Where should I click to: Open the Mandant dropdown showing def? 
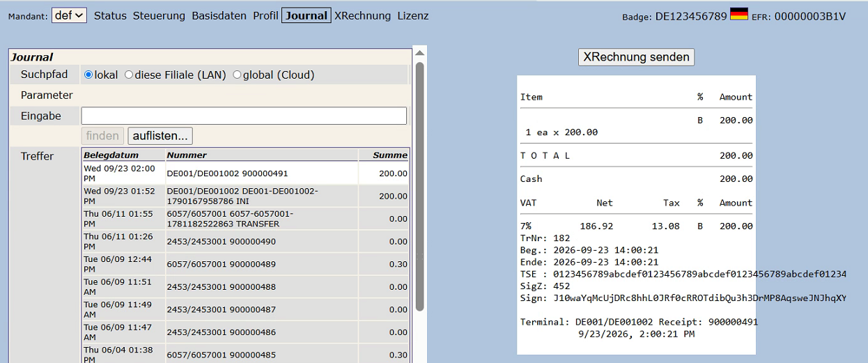(x=69, y=15)
